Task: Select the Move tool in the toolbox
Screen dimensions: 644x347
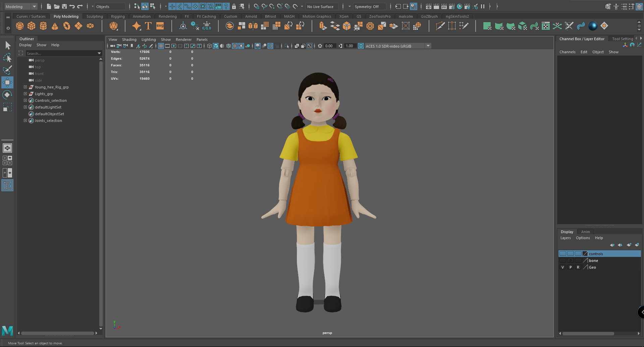Action: click(x=7, y=82)
